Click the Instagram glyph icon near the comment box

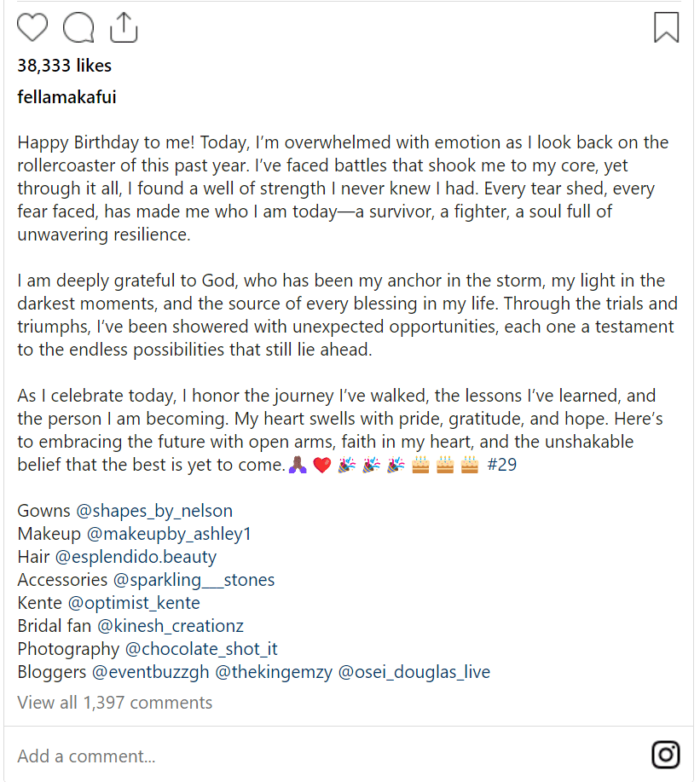point(665,755)
